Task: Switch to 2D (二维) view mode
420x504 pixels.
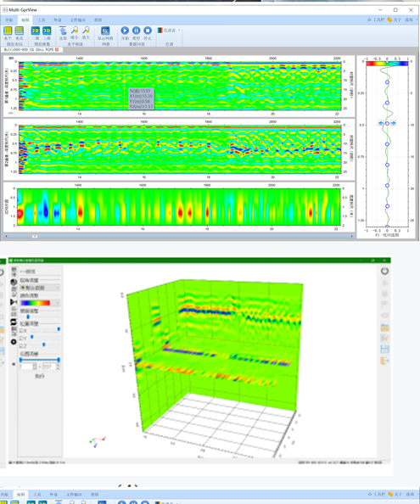Action: point(36,31)
